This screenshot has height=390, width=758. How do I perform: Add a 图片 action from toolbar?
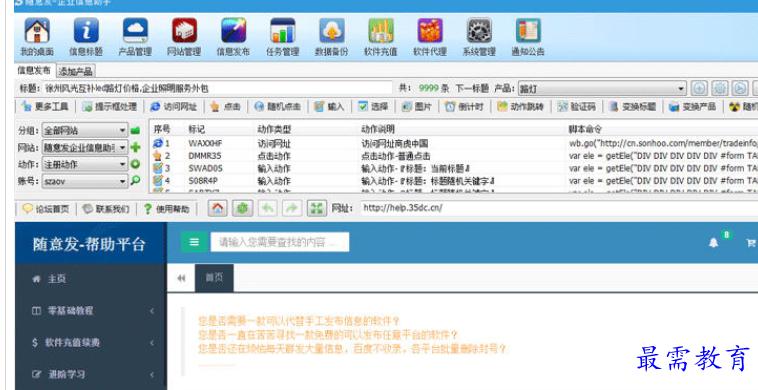coord(418,106)
